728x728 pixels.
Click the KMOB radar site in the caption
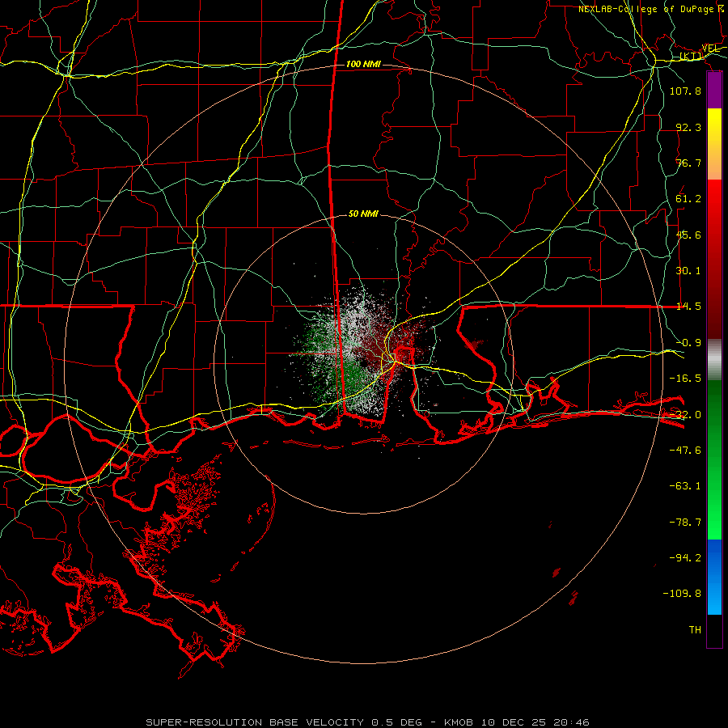[459, 722]
